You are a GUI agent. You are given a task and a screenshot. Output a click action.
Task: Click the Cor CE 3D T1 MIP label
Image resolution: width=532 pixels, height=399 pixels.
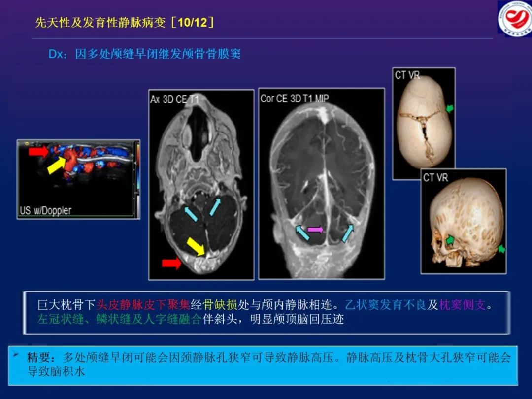pyautogui.click(x=295, y=99)
